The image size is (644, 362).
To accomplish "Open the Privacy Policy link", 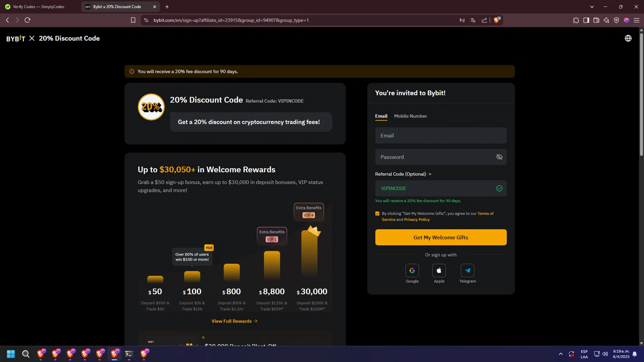I will 417,220.
